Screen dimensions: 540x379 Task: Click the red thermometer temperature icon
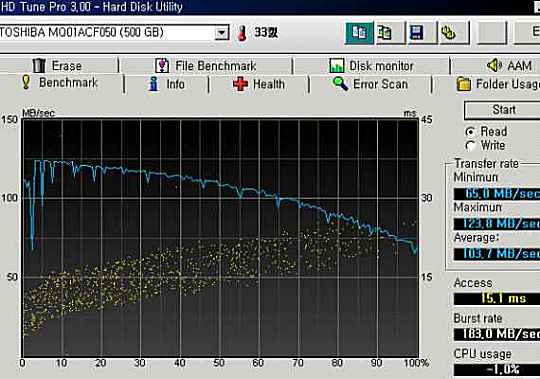(242, 33)
